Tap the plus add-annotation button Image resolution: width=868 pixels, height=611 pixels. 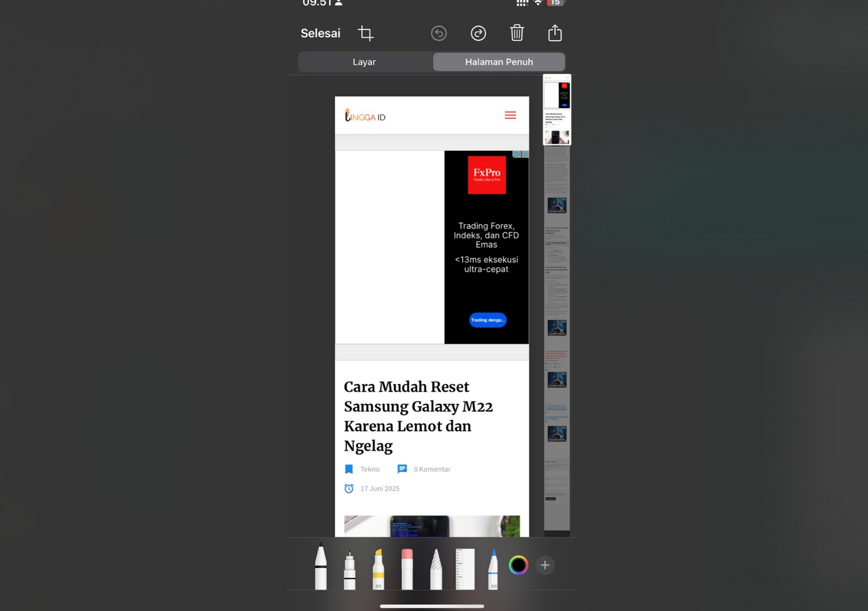point(545,565)
